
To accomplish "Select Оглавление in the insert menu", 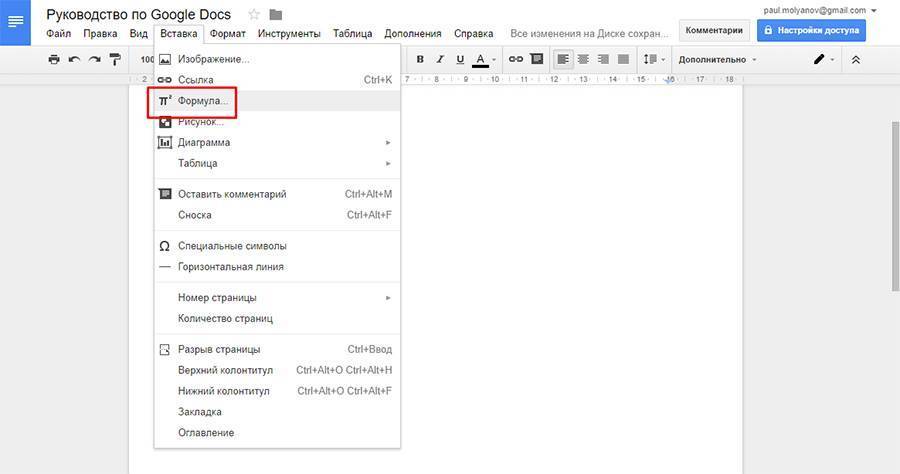I will [277, 432].
